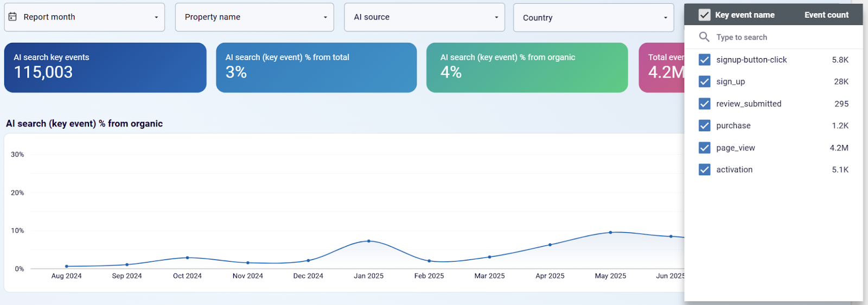Toggle the Key event name select-all checkbox
Viewport: 868px width, 305px height.
(704, 15)
